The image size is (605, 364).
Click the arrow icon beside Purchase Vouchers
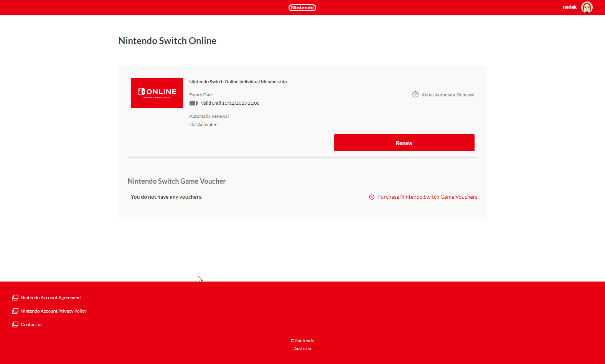[372, 197]
